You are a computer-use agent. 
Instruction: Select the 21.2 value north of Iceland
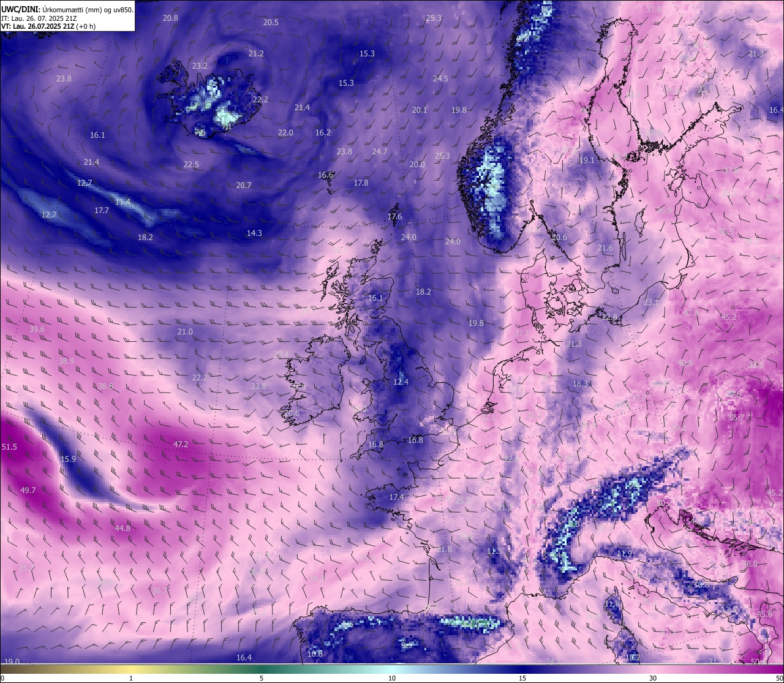(256, 53)
